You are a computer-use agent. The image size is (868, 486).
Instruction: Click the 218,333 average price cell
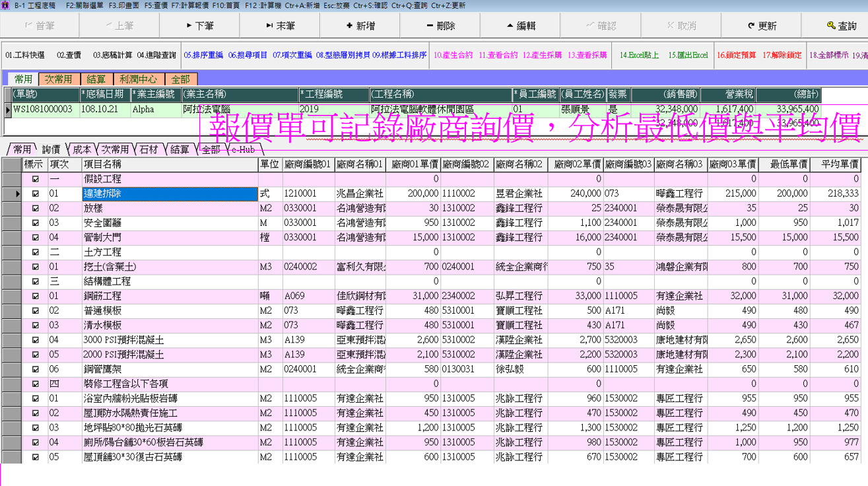836,194
